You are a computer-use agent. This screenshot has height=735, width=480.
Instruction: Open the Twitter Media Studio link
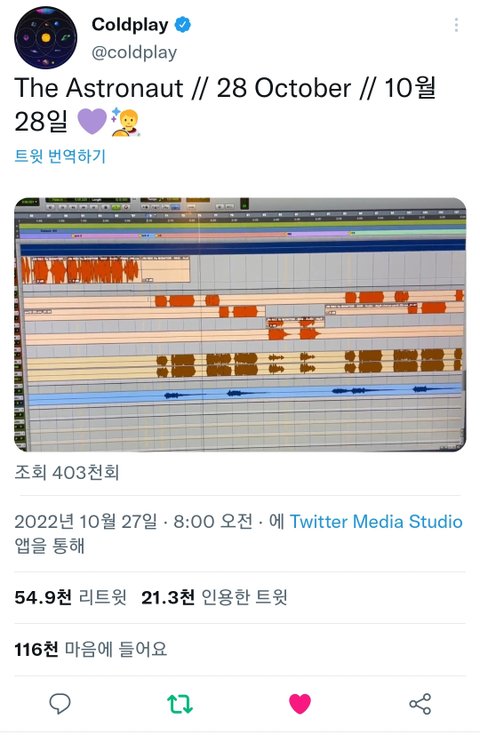(376, 521)
